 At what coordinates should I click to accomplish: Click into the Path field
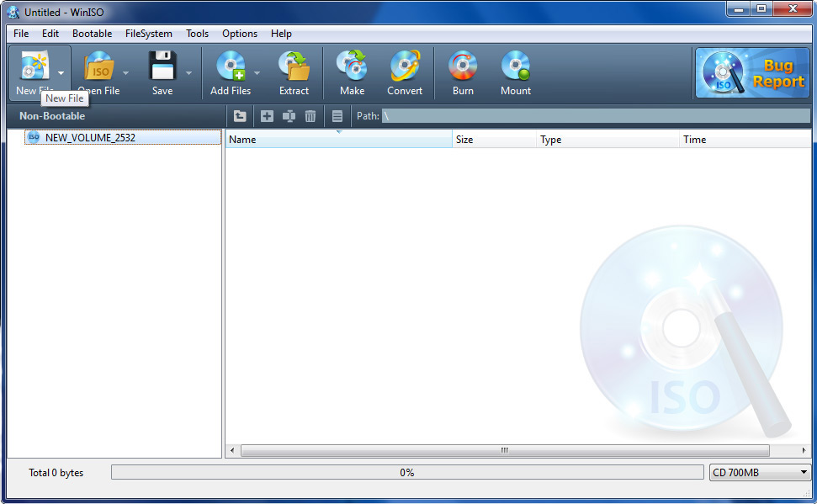click(596, 116)
